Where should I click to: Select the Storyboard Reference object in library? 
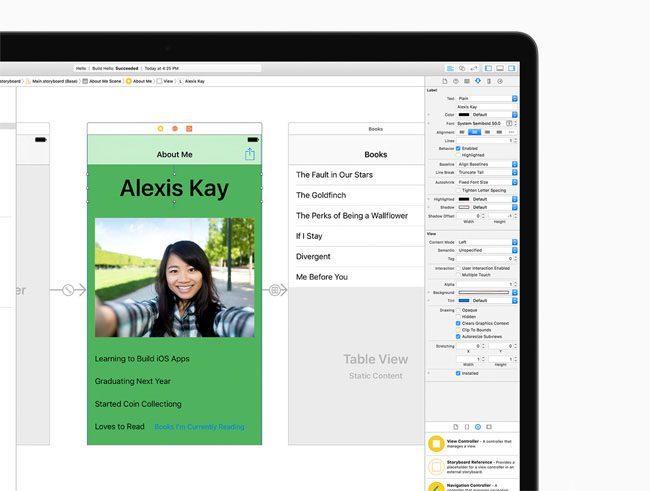(x=473, y=467)
